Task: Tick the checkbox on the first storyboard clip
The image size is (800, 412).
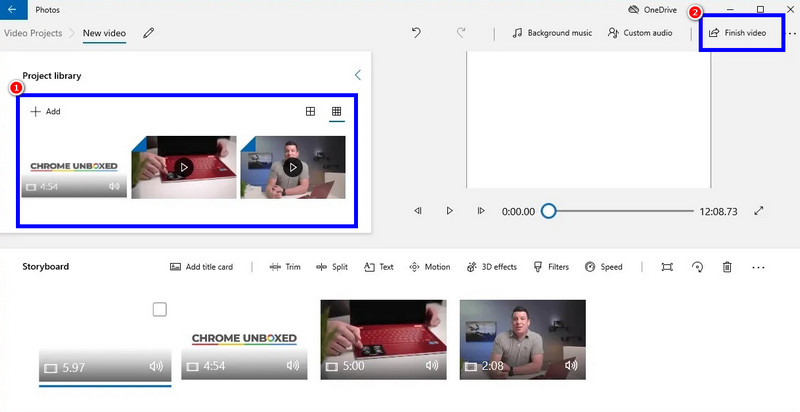Action: point(159,310)
